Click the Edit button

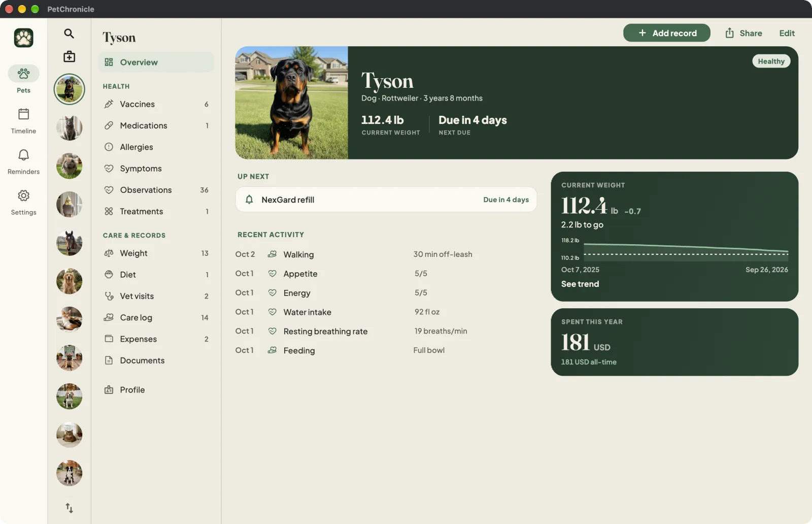(x=787, y=33)
